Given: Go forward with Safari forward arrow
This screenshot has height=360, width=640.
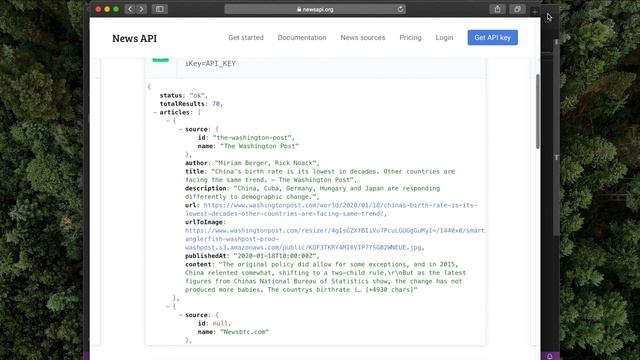Looking at the screenshot, I should pos(141,9).
